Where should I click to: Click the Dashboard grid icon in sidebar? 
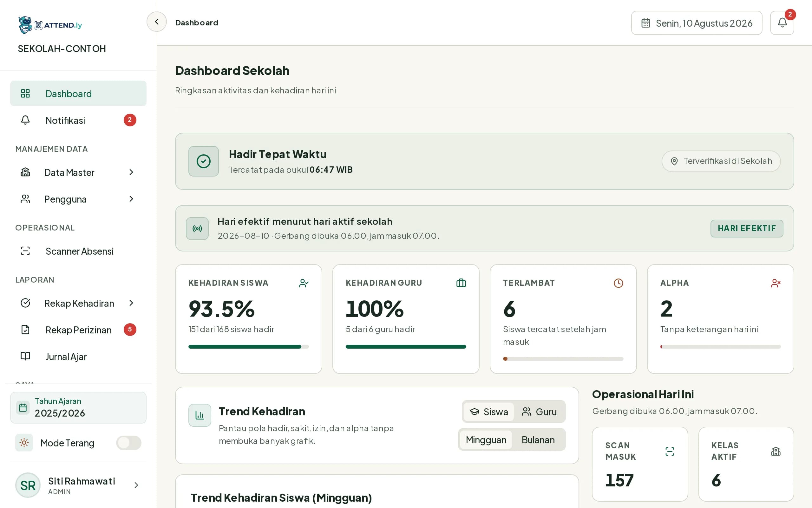pyautogui.click(x=25, y=93)
